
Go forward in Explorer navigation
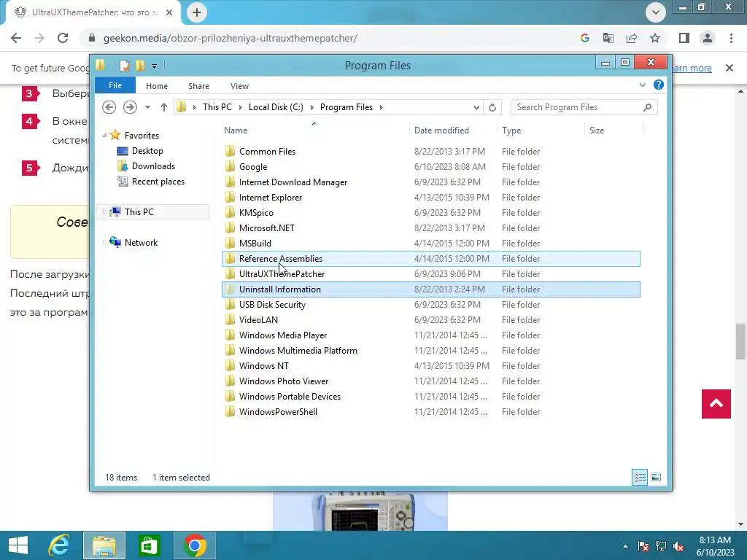click(130, 107)
